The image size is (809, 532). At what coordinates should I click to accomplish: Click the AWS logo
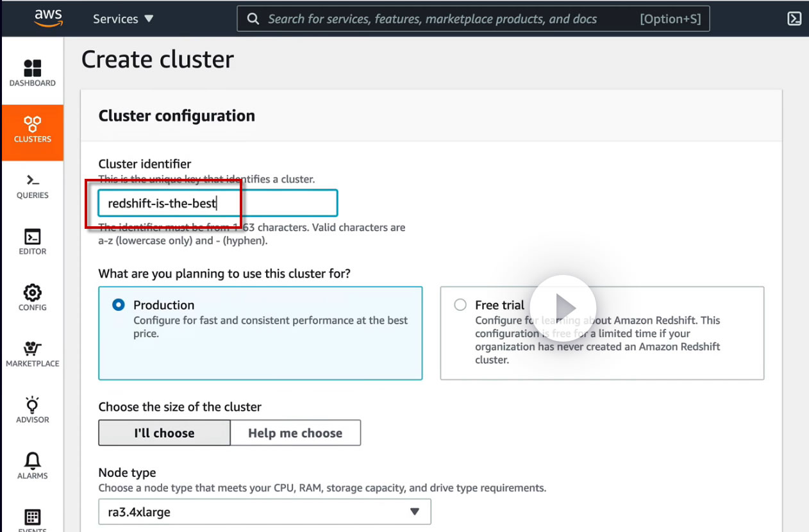click(49, 19)
